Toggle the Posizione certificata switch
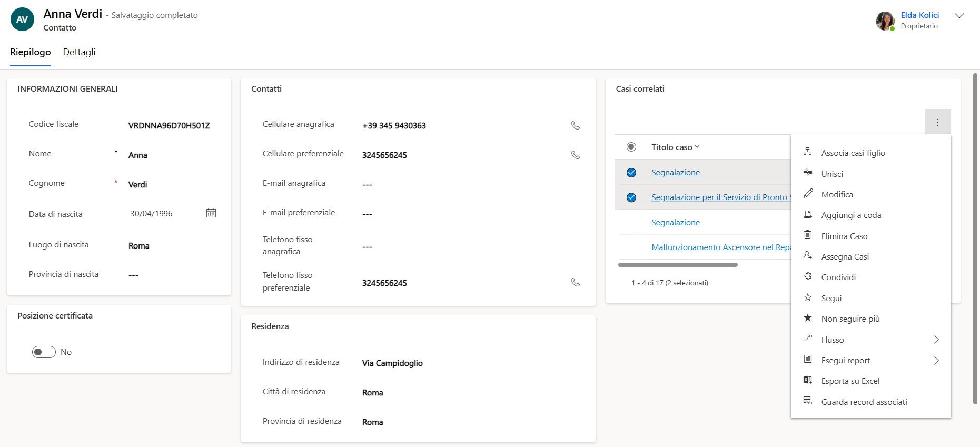The image size is (980, 447). pos(44,352)
